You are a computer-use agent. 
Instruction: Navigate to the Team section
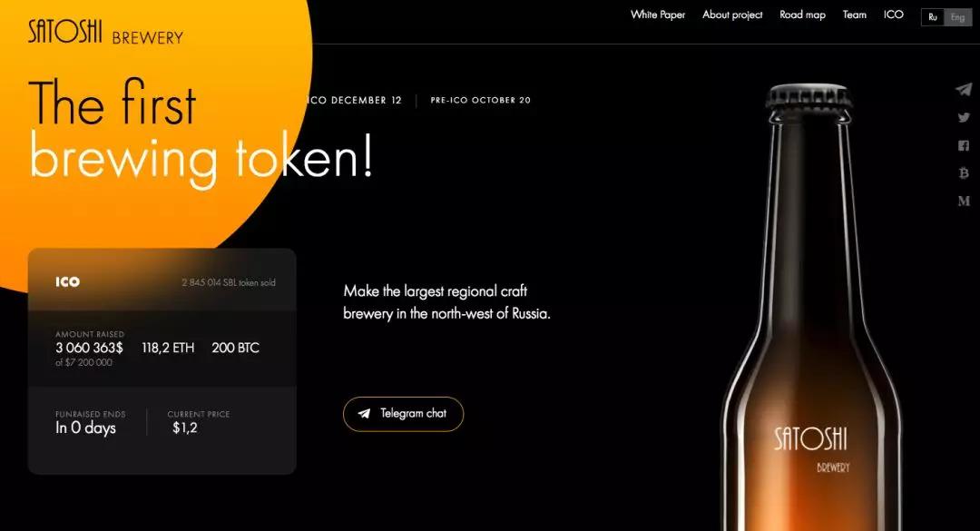click(x=854, y=15)
